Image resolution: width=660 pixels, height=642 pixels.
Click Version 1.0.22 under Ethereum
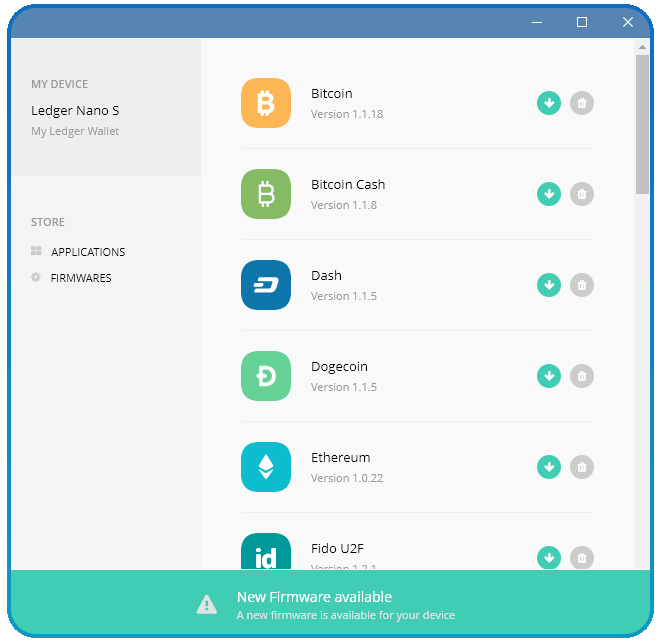click(347, 478)
